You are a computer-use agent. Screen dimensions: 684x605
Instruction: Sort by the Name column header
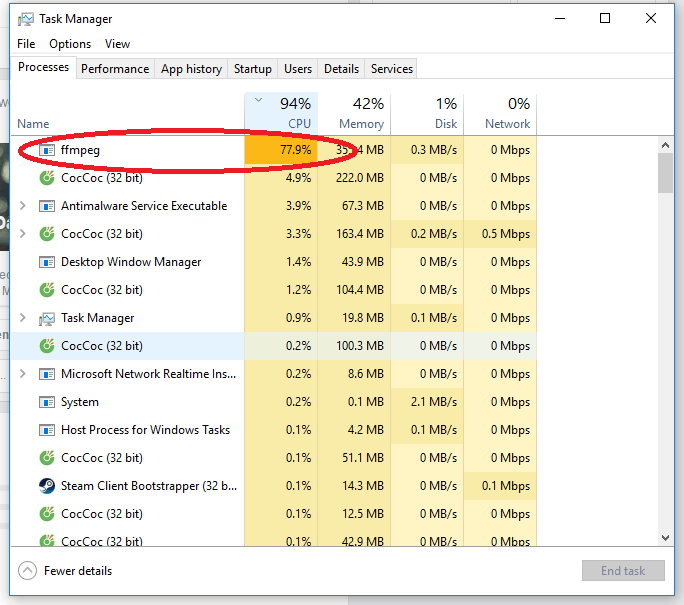pos(33,124)
